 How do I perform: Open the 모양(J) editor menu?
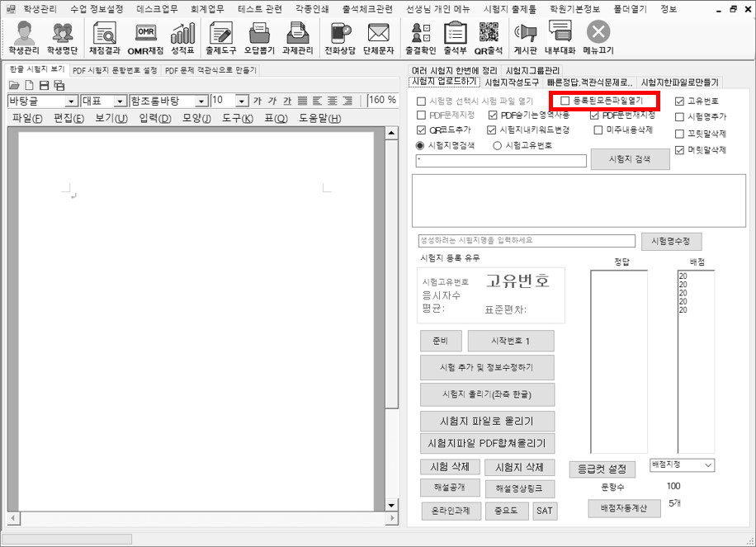(x=196, y=118)
